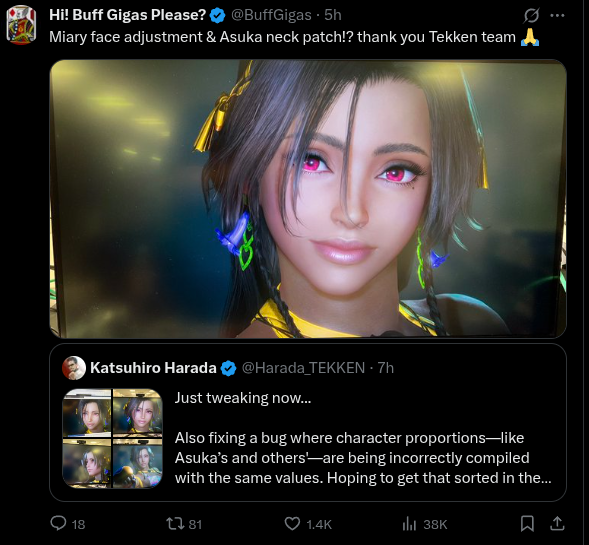Viewport: 589px width, 545px height.
Task: Like the tweet with the heart icon
Action: (292, 524)
